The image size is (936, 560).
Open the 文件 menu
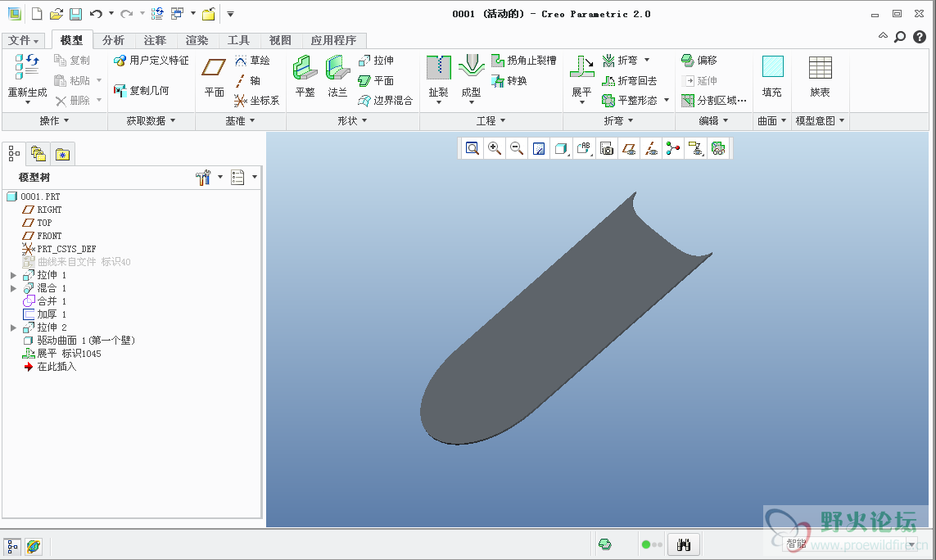[23, 40]
